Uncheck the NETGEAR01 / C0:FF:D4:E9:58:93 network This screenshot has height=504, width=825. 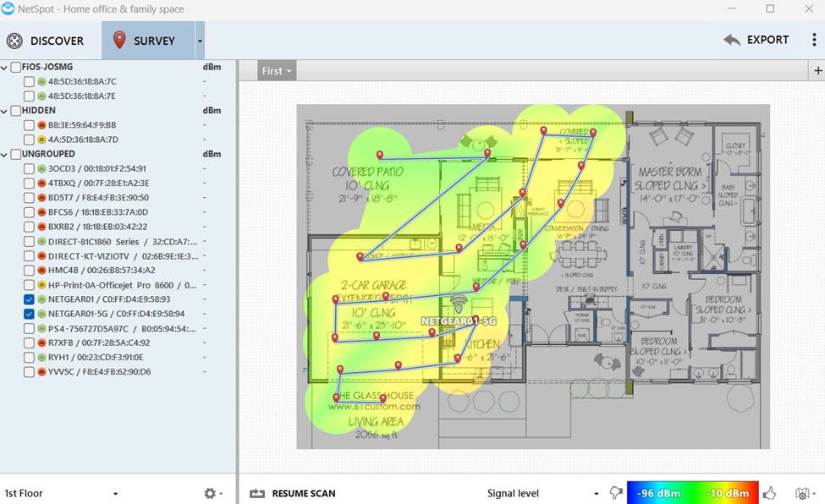click(x=29, y=299)
